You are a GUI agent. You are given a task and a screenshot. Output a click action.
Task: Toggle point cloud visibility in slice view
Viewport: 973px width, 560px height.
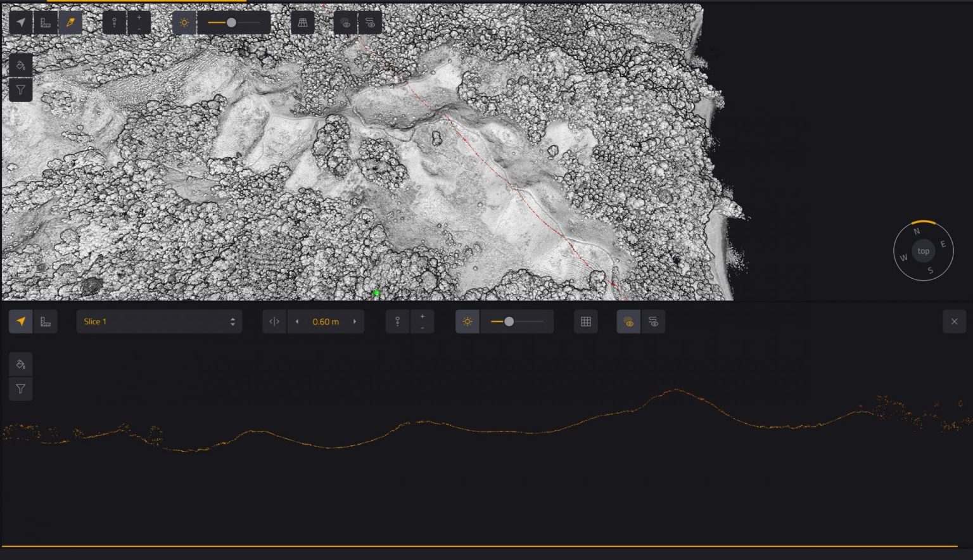[x=628, y=322]
